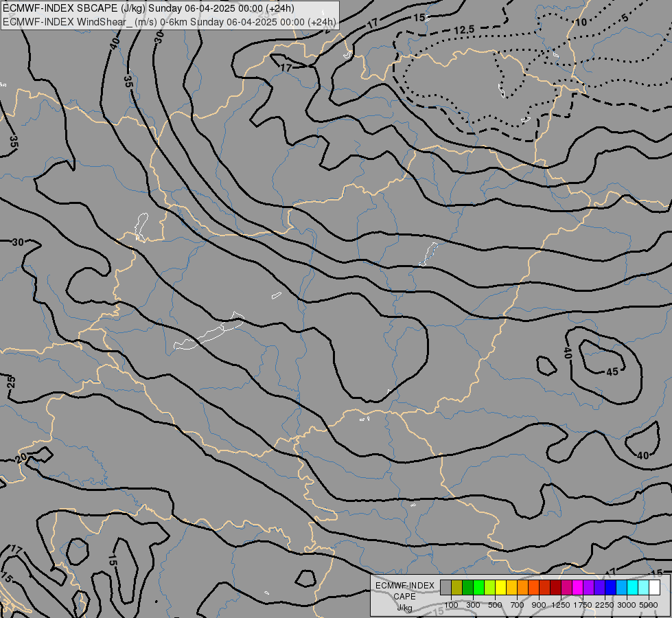Click the 45 contour label
This screenshot has height=618, width=672.
coord(612,371)
